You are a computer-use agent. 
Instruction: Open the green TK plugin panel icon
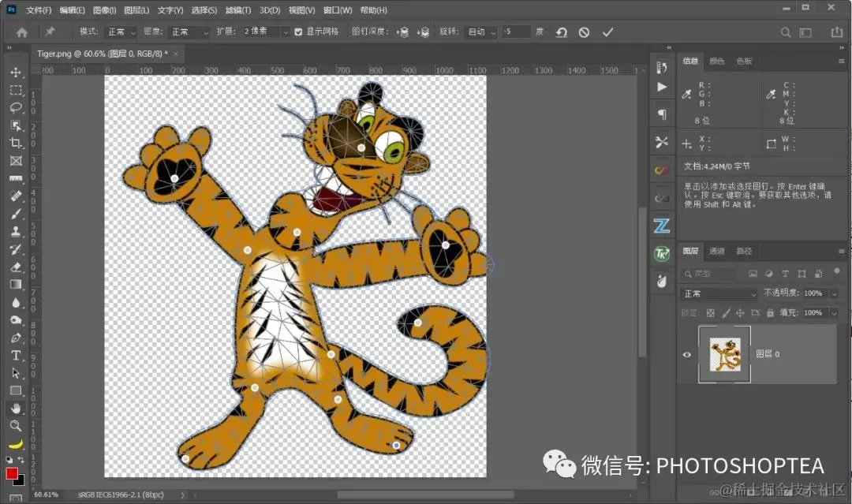(x=662, y=254)
